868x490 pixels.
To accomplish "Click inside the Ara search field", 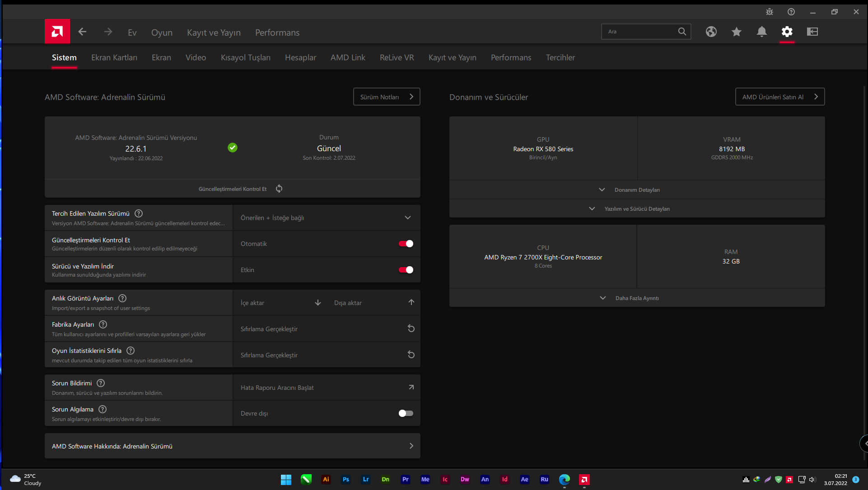I will 641,31.
